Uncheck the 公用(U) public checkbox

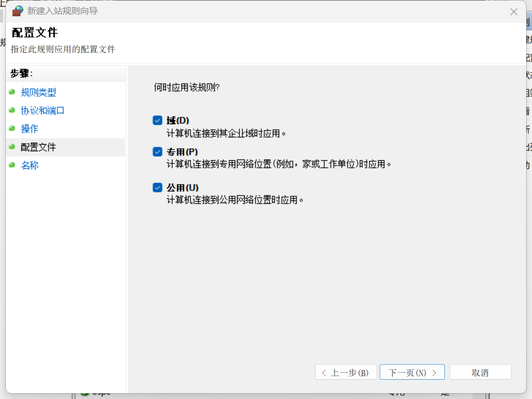point(157,188)
